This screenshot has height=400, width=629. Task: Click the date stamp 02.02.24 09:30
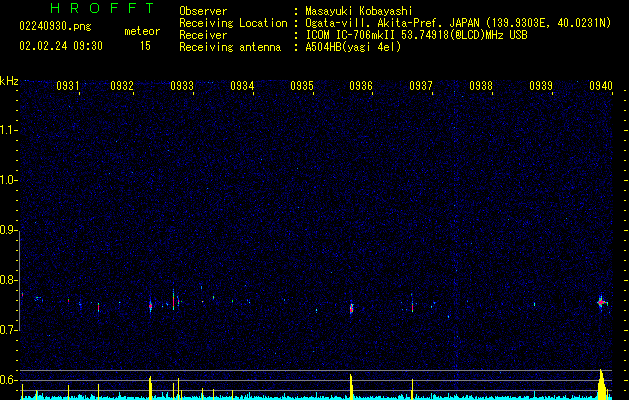pyautogui.click(x=61, y=46)
